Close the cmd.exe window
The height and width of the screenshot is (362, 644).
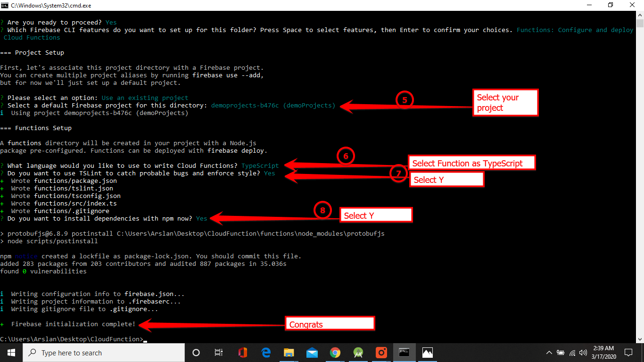tap(633, 6)
